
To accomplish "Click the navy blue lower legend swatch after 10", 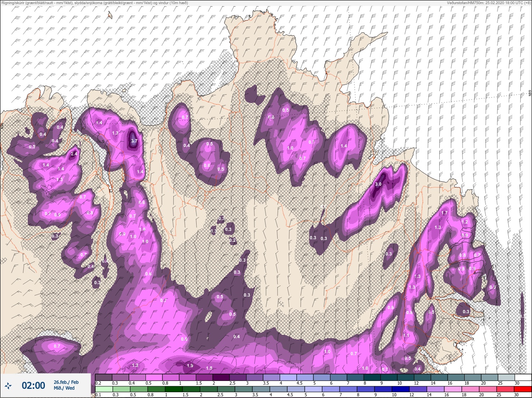I will 401,389.
